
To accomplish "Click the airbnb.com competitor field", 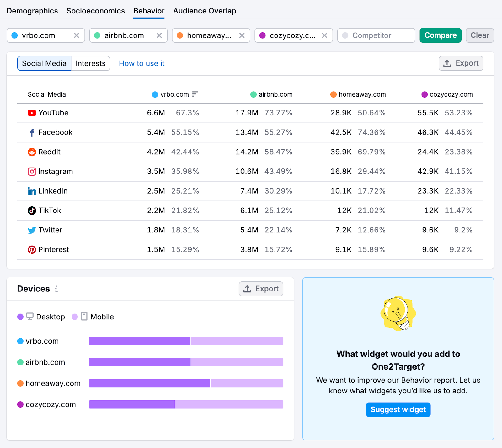I will [x=128, y=35].
